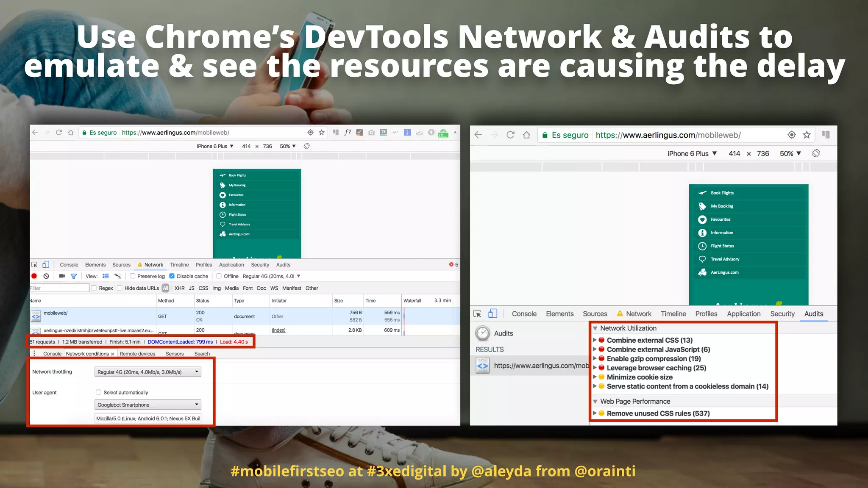
Task: Click the Mozilla/5.0 user agent string field
Action: (148, 419)
